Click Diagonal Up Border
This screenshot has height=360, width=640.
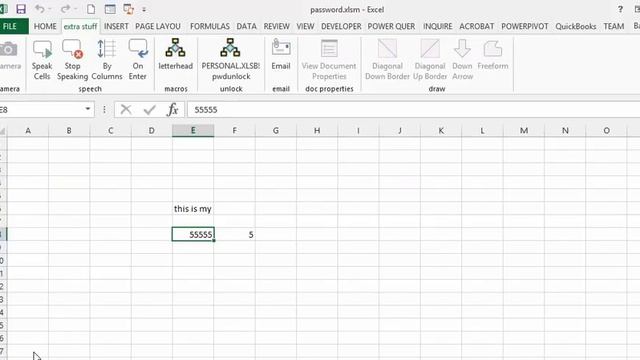[x=429, y=60]
